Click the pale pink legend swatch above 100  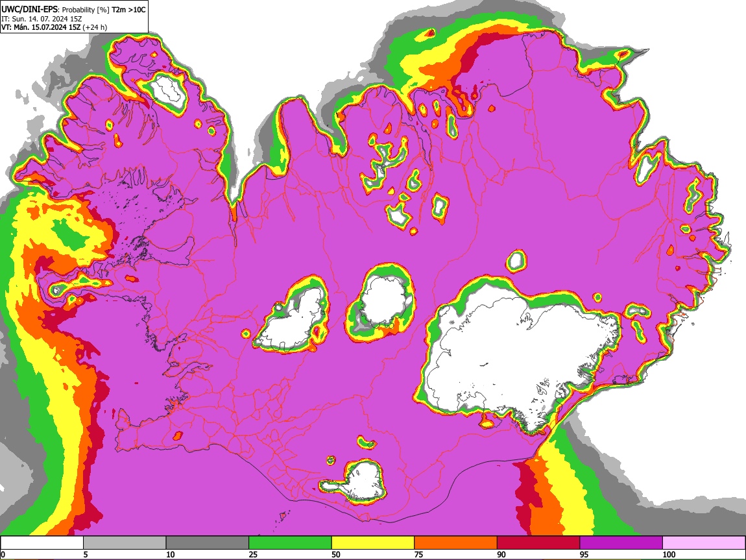click(704, 543)
